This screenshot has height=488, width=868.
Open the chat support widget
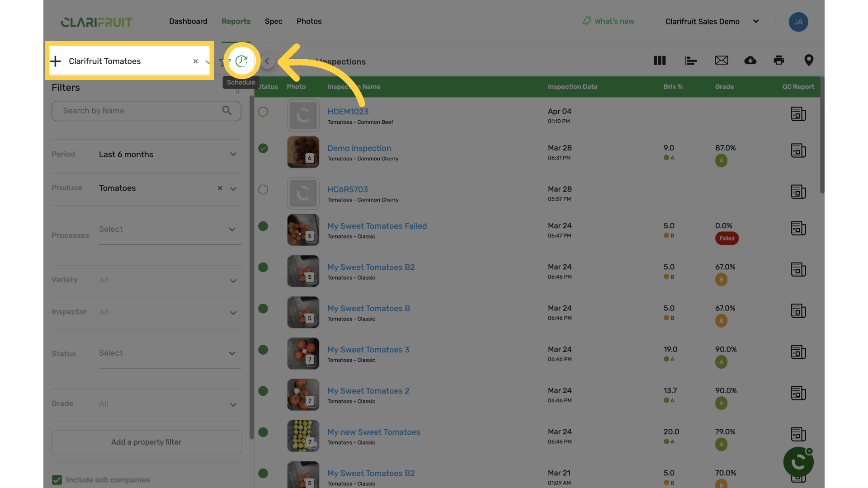798,462
